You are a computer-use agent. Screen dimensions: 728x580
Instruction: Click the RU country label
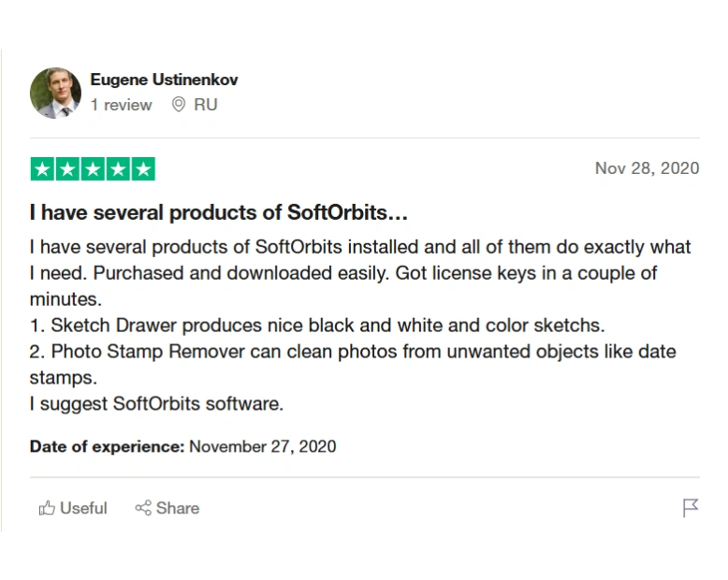click(x=206, y=105)
